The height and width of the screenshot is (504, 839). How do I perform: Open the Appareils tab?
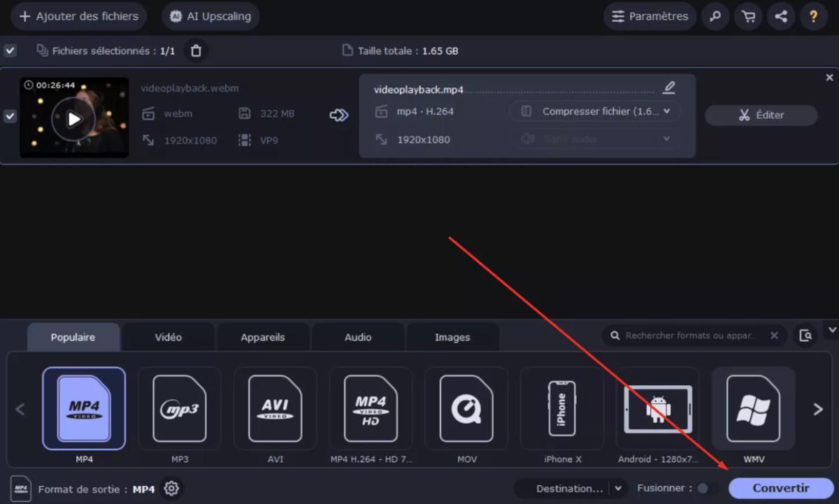tap(263, 338)
